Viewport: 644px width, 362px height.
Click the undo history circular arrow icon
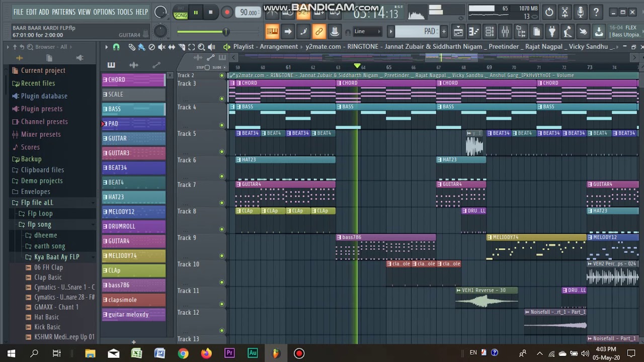[x=549, y=12]
